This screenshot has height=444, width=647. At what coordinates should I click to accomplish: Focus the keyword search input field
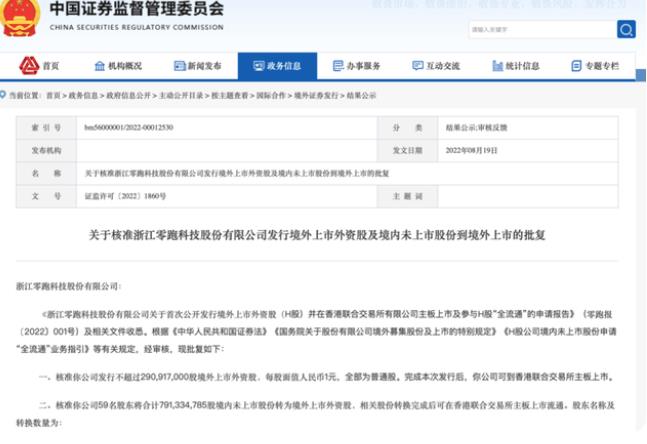click(542, 29)
